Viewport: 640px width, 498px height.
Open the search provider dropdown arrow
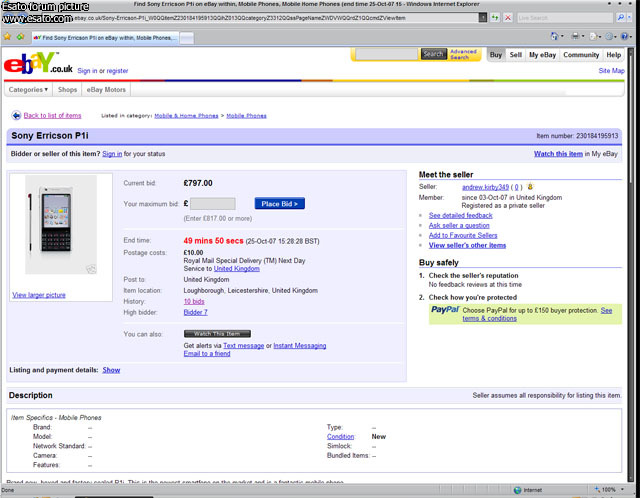point(629,18)
